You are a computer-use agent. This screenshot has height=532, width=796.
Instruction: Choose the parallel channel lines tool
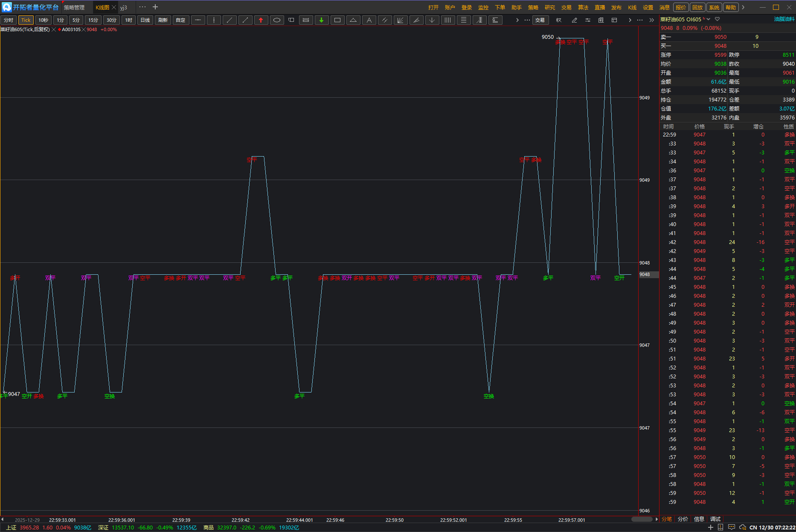(385, 20)
